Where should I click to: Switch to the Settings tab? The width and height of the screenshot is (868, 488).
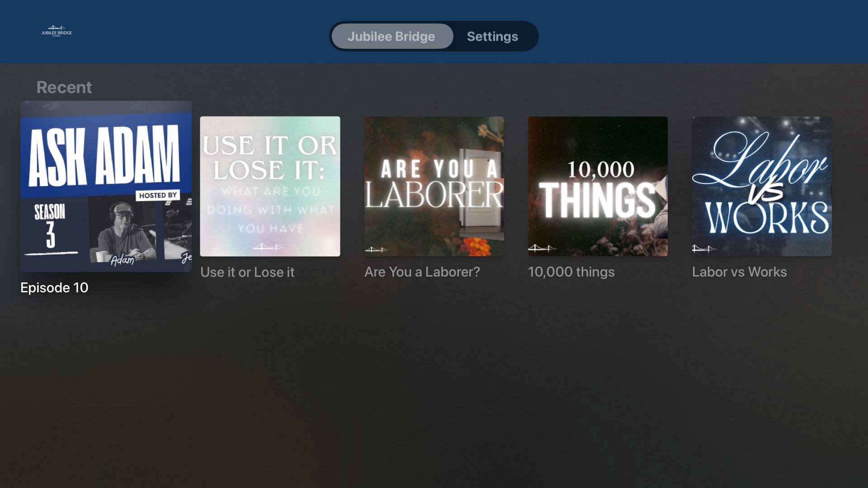point(492,36)
